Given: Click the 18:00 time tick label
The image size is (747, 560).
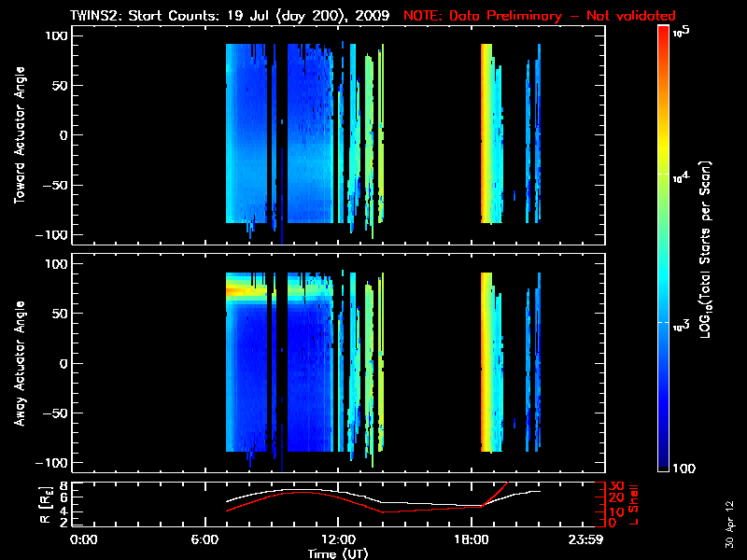Looking at the screenshot, I should pos(464,539).
